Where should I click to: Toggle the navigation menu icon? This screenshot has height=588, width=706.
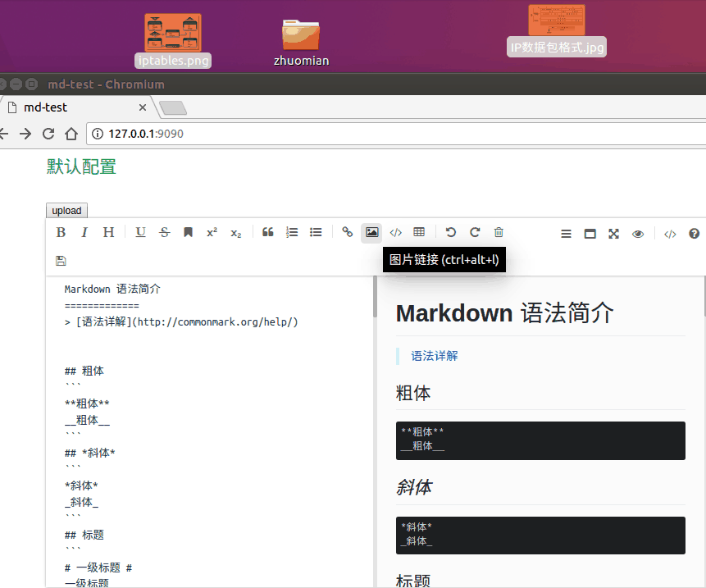(x=566, y=234)
